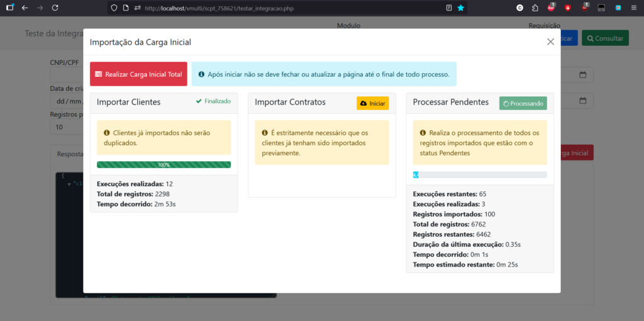
Task: Click the Processando status button
Action: [x=523, y=103]
